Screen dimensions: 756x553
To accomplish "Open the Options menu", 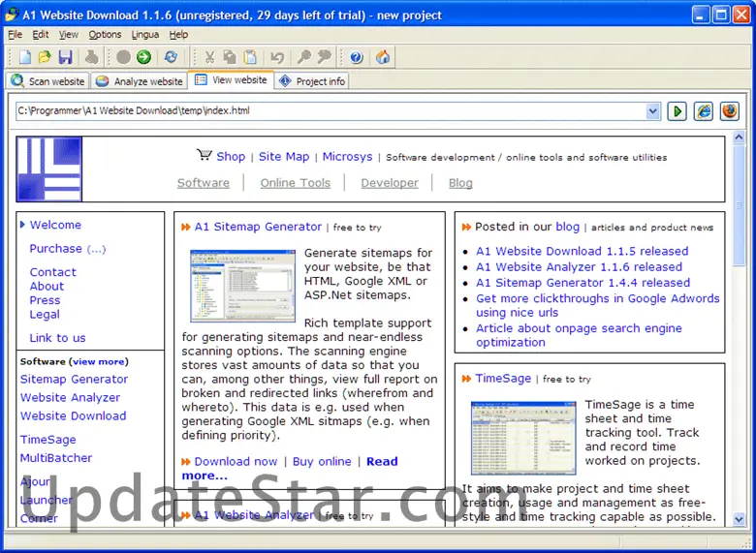I will click(x=105, y=35).
